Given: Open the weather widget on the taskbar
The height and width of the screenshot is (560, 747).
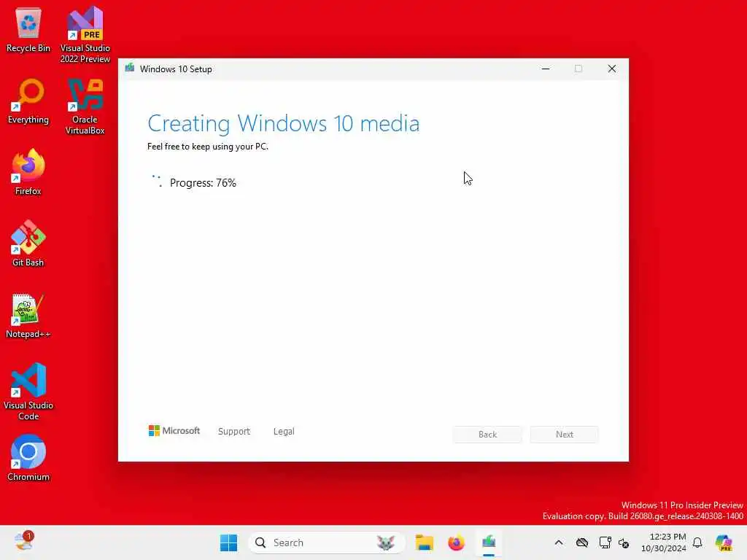Looking at the screenshot, I should (x=23, y=542).
